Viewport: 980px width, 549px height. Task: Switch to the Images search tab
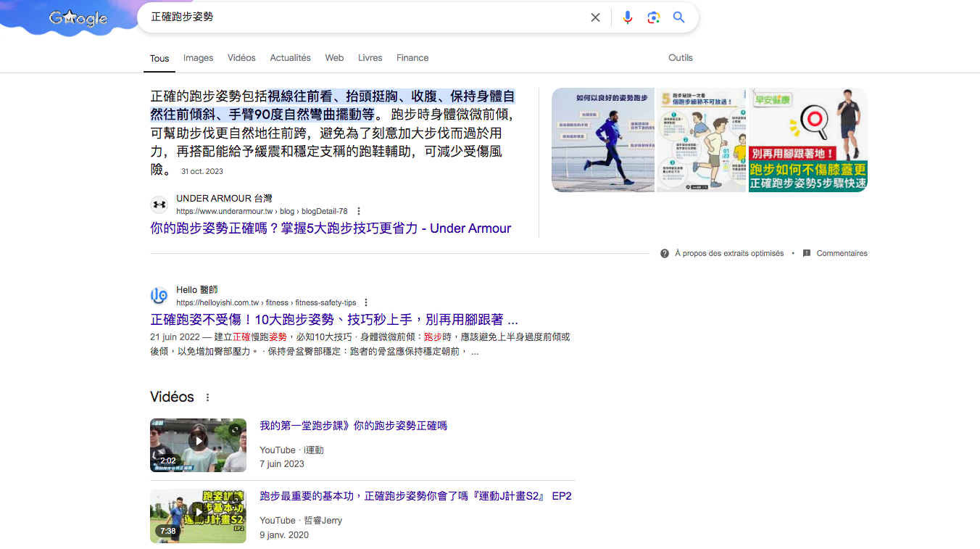[x=198, y=58]
